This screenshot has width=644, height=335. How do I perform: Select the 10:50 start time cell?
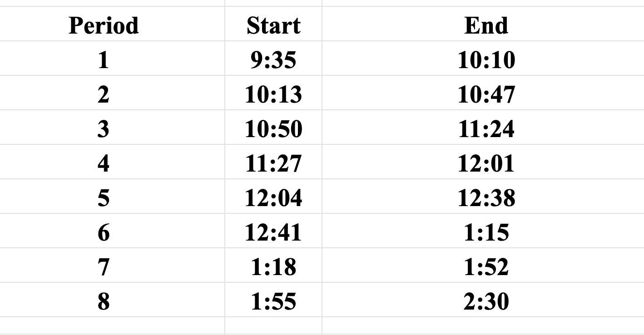(273, 129)
